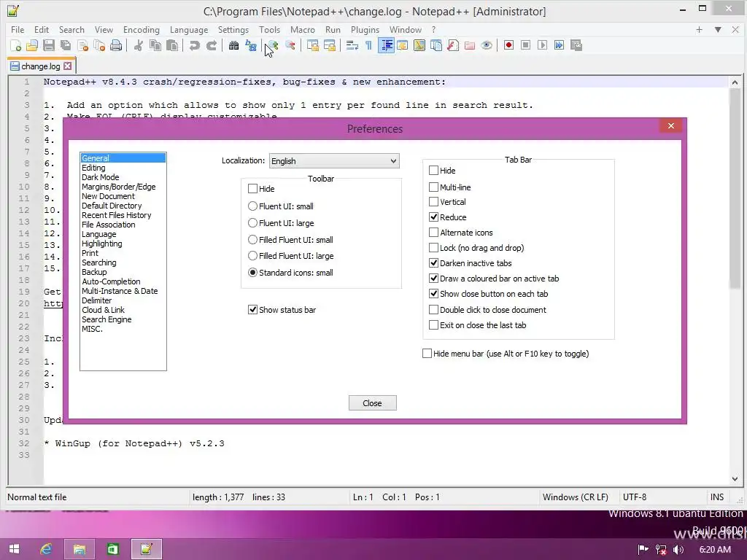Open Internet Explorer from the taskbar

tap(46, 550)
